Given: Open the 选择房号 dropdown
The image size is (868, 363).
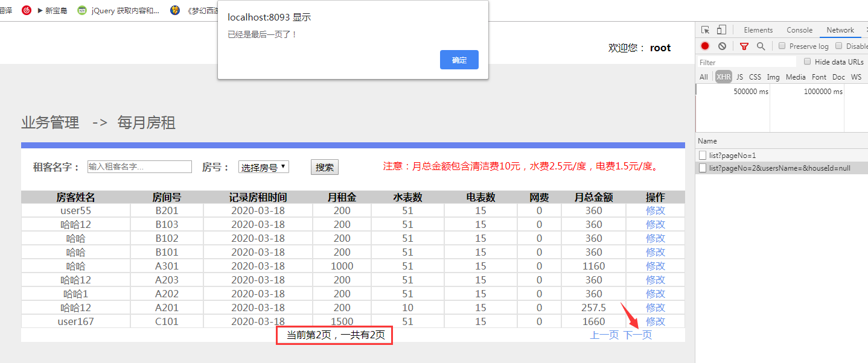Looking at the screenshot, I should point(264,167).
